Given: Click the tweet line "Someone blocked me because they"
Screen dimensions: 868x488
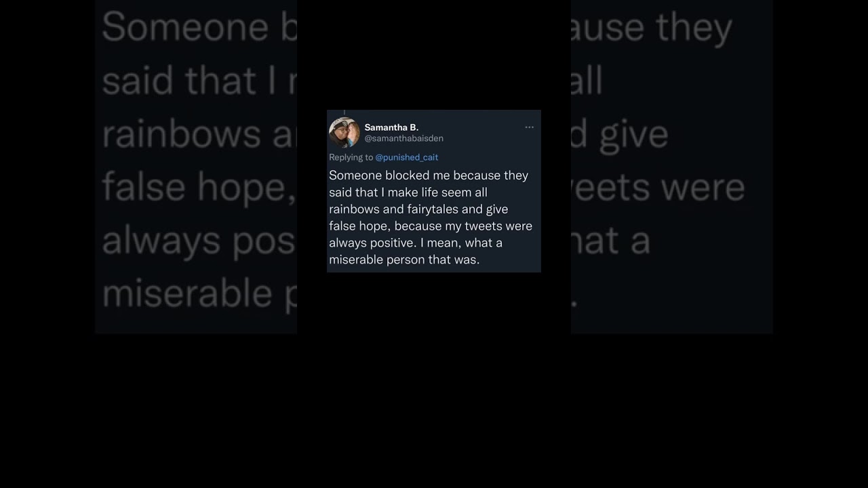Looking at the screenshot, I should click(x=429, y=176).
